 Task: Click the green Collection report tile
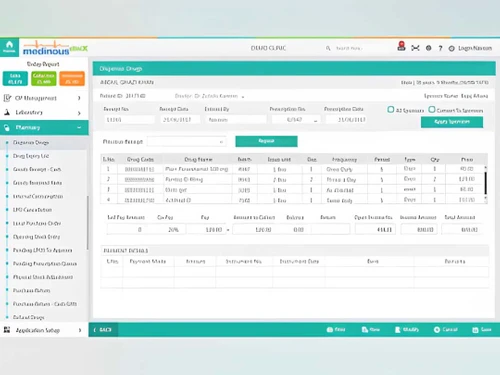tap(44, 78)
